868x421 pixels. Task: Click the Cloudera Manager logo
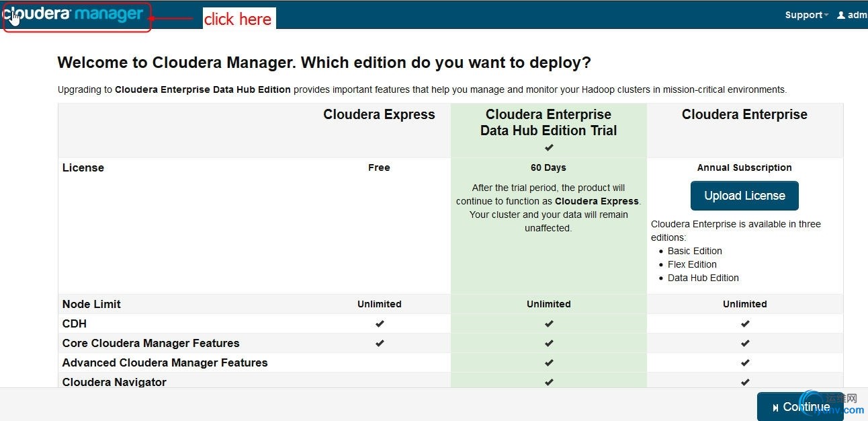click(75, 15)
